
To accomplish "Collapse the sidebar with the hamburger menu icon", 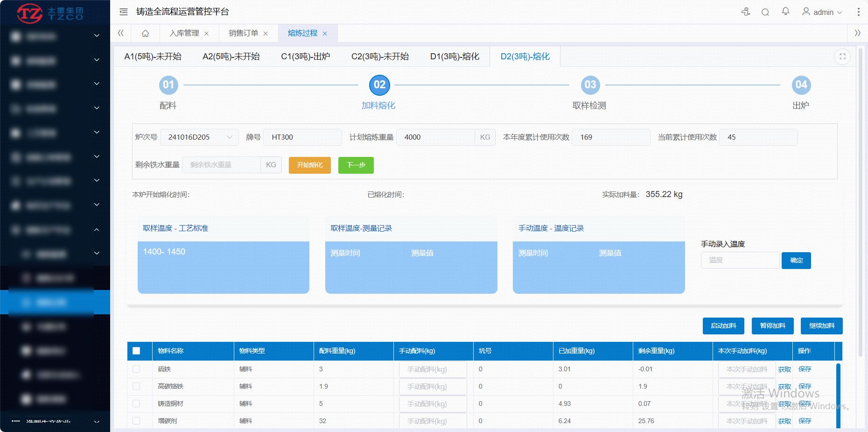I will click(124, 12).
